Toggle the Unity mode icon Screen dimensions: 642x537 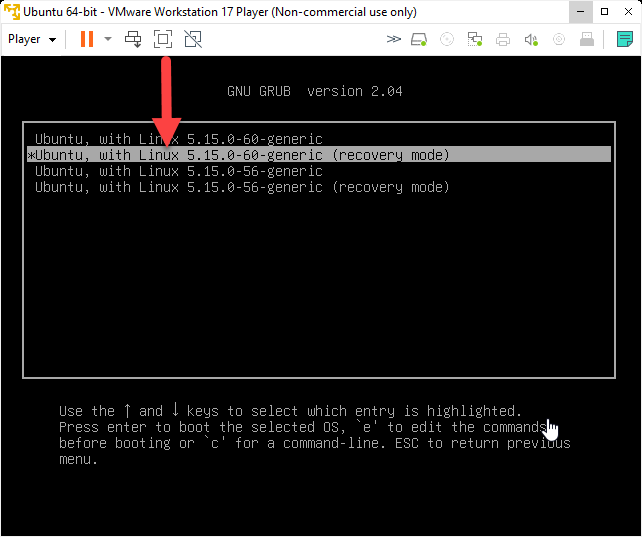point(193,39)
